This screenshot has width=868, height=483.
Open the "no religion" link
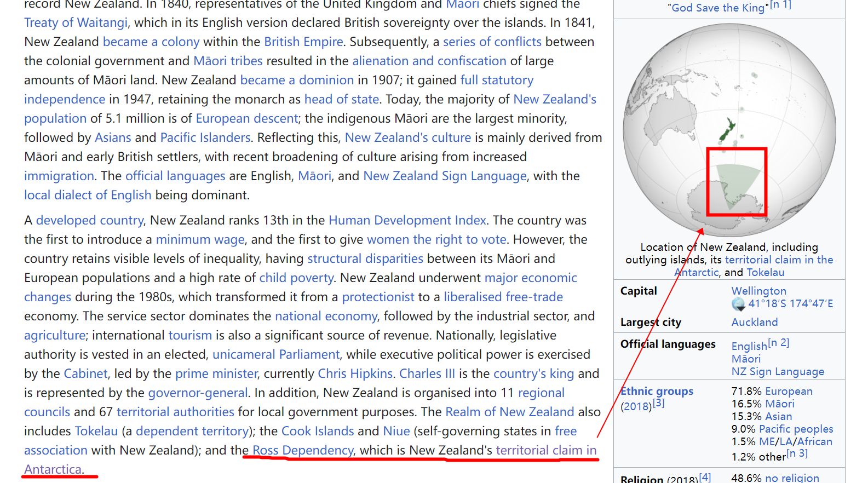(x=792, y=478)
